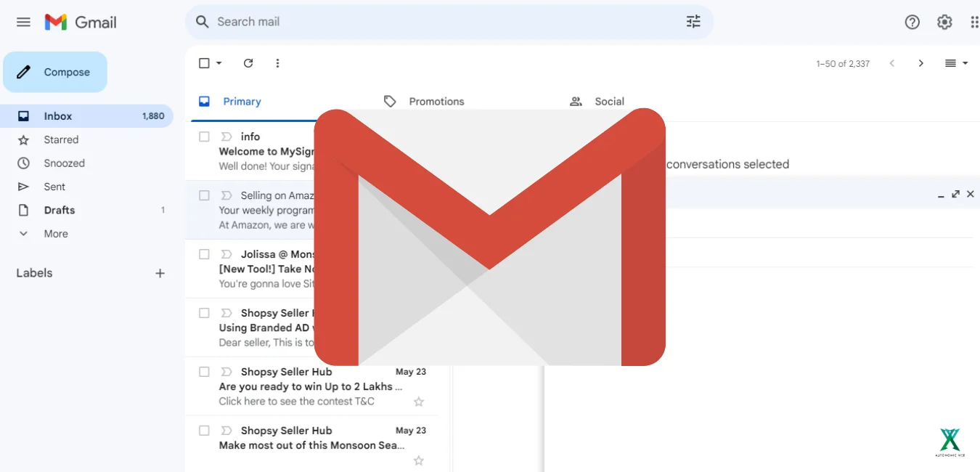Open the Google apps grid
Viewport: 980px width, 472px height.
[974, 22]
